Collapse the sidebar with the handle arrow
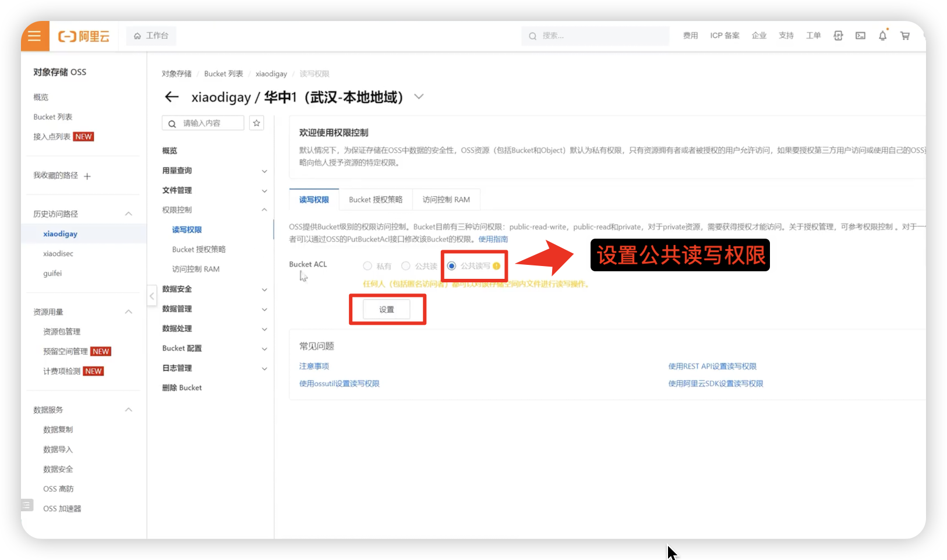 pyautogui.click(x=152, y=296)
